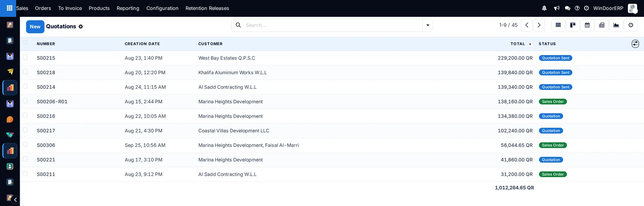Click the search magnifier icon
644x206 pixels.
point(238,25)
